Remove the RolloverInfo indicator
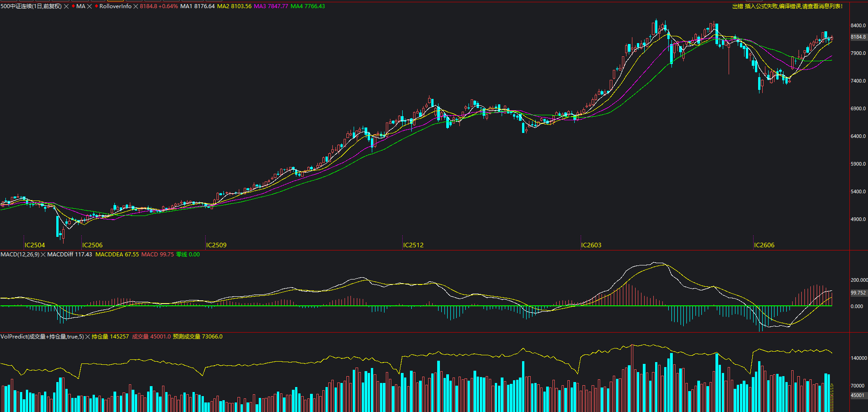 (x=136, y=6)
